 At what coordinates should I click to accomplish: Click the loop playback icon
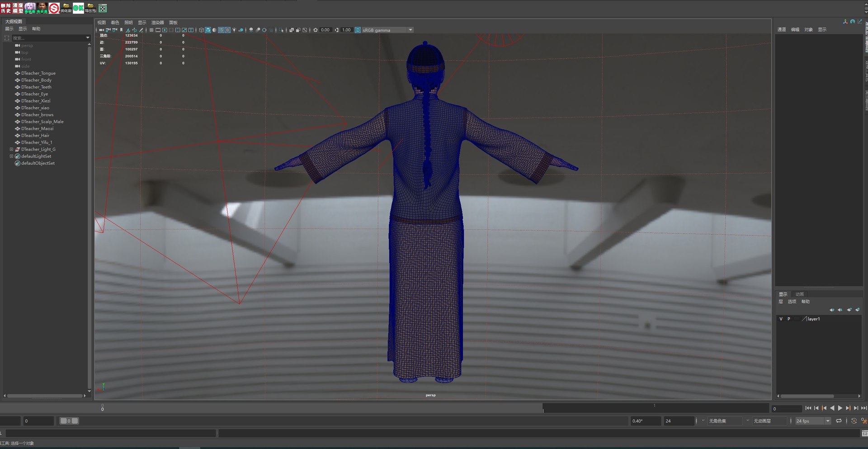coord(839,421)
